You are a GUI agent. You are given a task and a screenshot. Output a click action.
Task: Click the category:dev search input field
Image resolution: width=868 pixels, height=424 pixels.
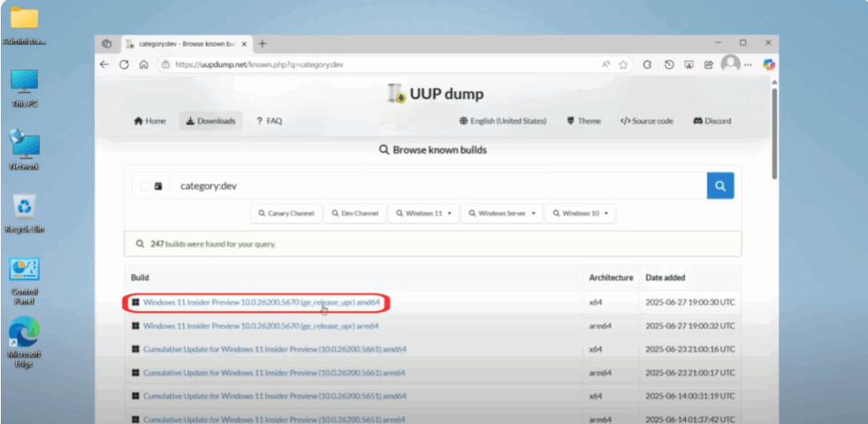pos(438,186)
